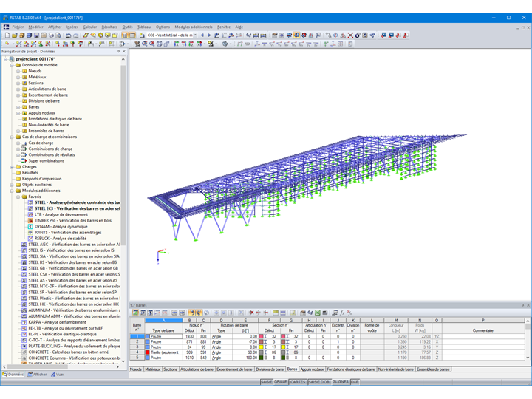
Task: Open STEEL EC3 - Vérification des barres module
Action: pyautogui.click(x=78, y=208)
